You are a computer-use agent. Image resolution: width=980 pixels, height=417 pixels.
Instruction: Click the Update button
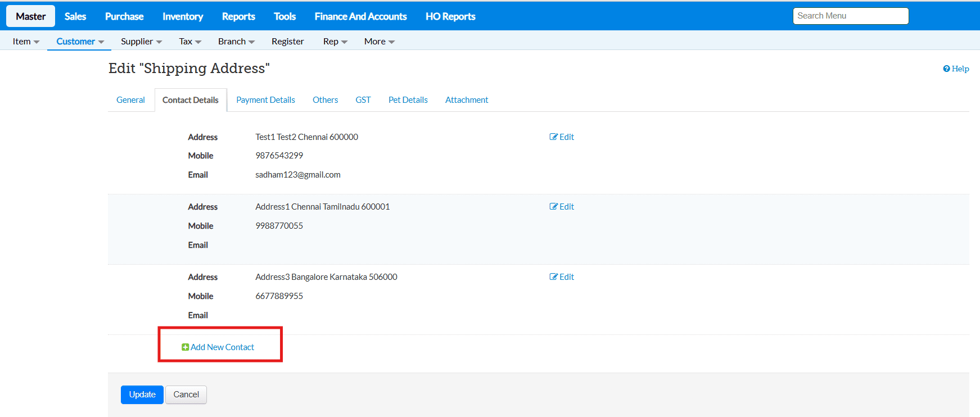point(142,395)
